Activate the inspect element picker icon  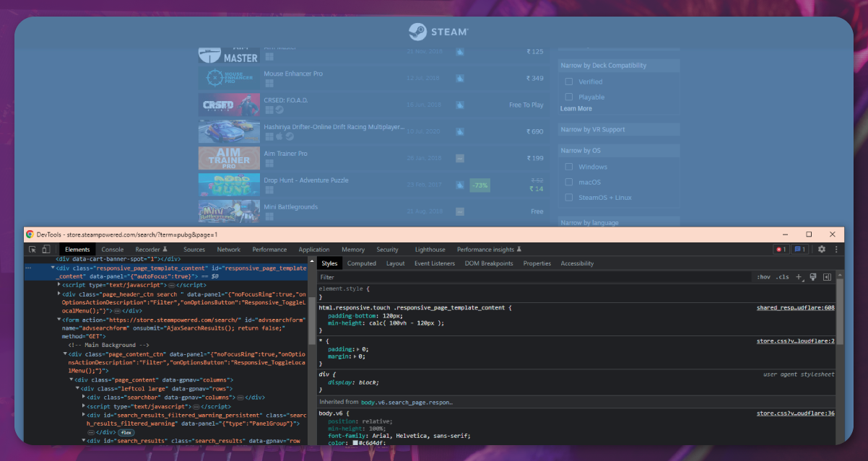tap(32, 250)
